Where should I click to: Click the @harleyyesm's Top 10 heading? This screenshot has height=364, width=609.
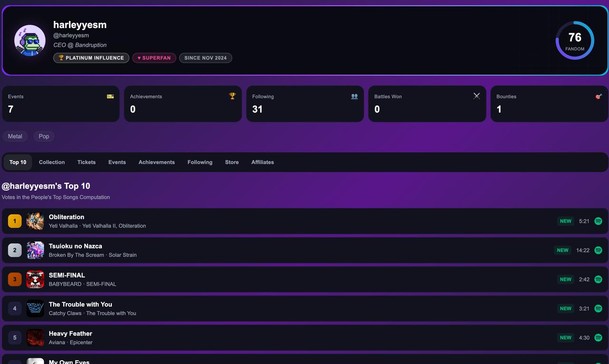46,186
